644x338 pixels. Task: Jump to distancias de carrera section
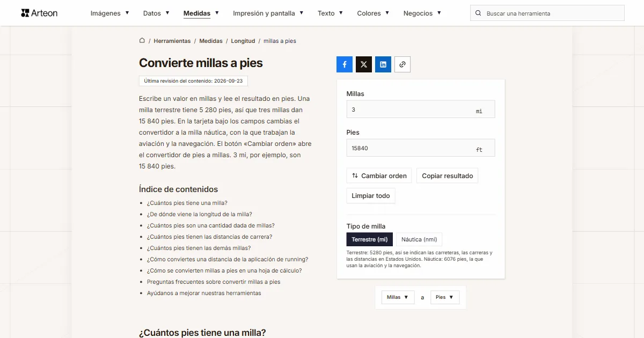[x=210, y=237]
